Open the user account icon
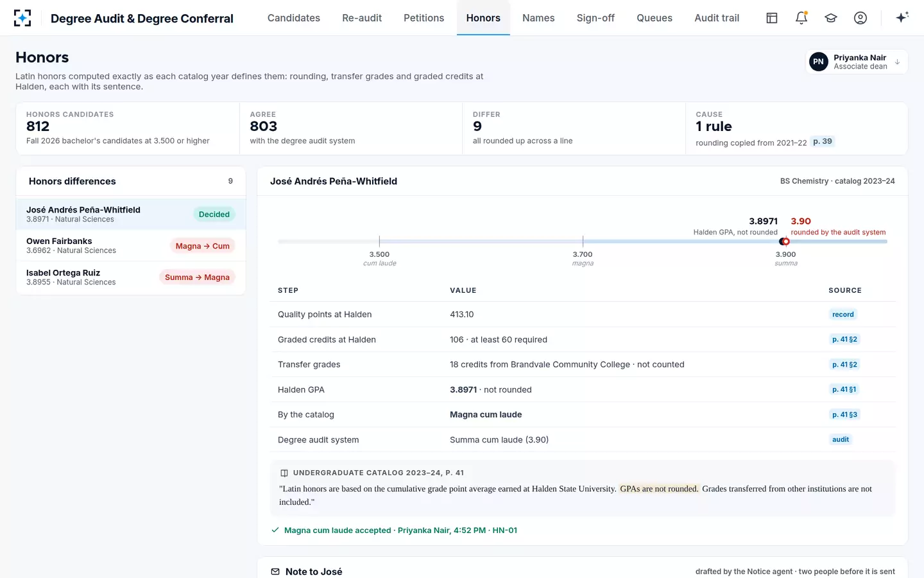Screen dimensions: 924x578 [x=860, y=18]
